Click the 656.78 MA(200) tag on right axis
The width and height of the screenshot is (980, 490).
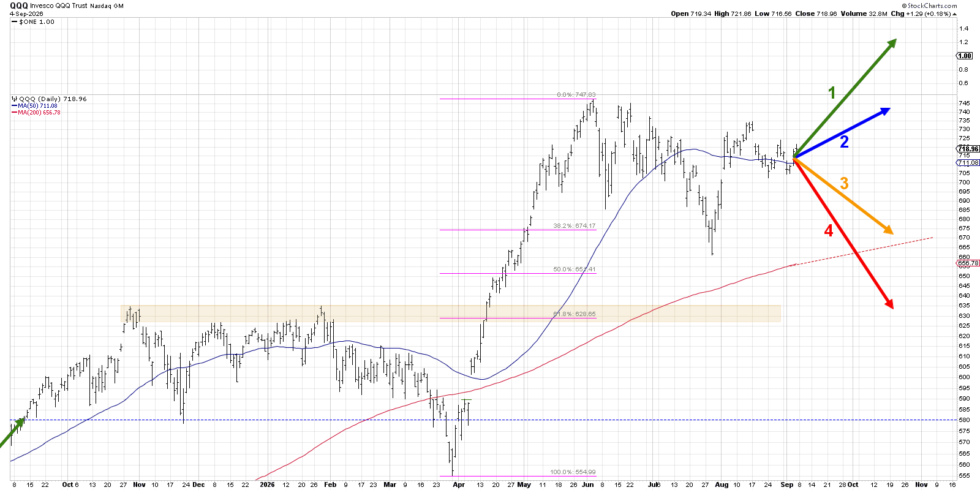(968, 263)
